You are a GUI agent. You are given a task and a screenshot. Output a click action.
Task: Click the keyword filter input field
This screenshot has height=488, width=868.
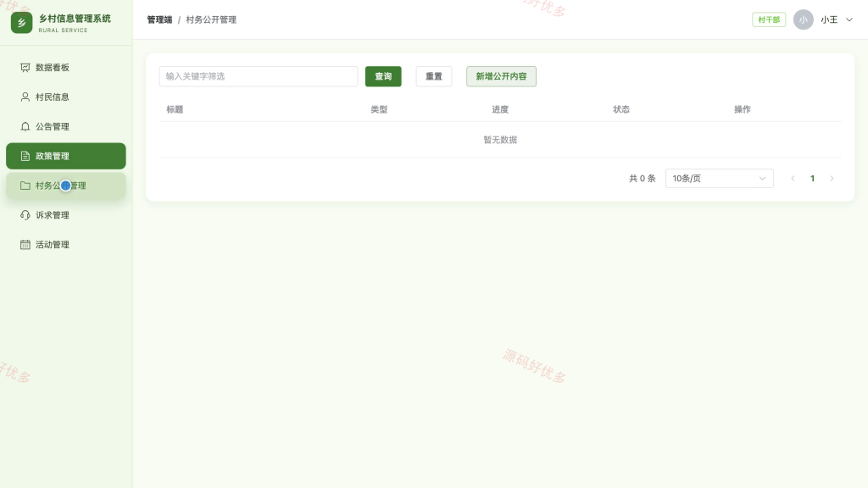point(259,76)
